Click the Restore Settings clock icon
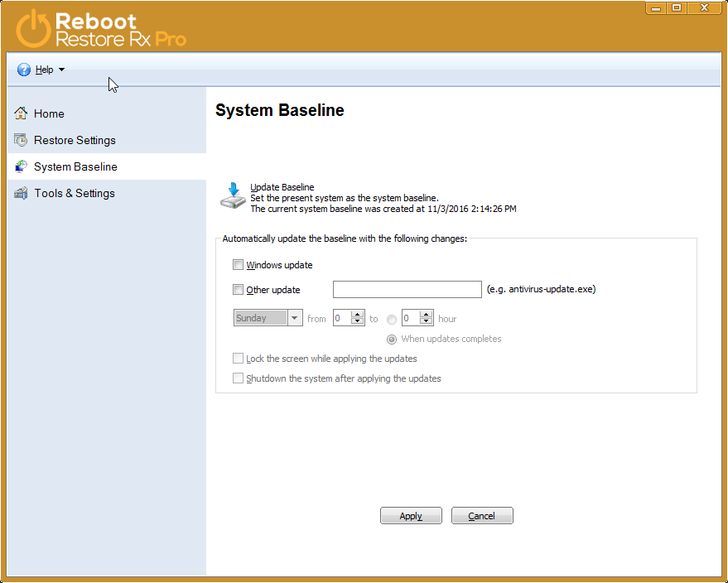 pyautogui.click(x=21, y=140)
